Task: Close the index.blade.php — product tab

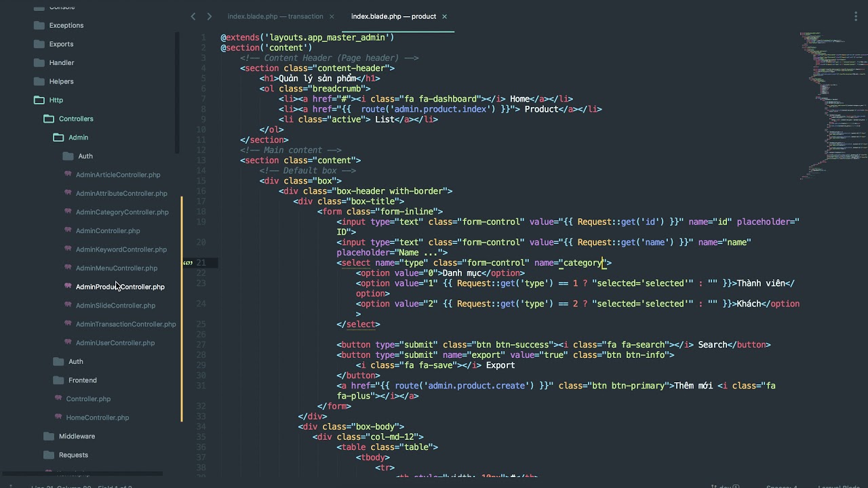Action: 444,16
